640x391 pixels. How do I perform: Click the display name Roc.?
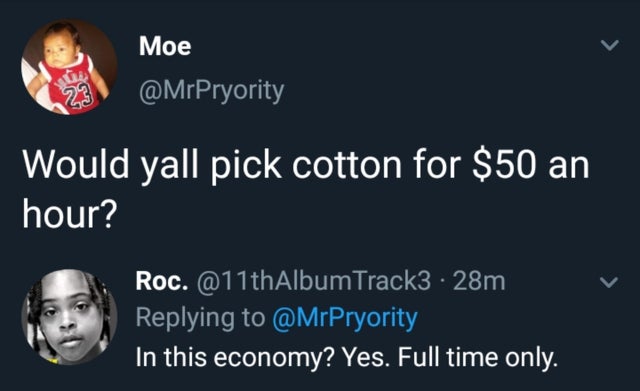[162, 281]
